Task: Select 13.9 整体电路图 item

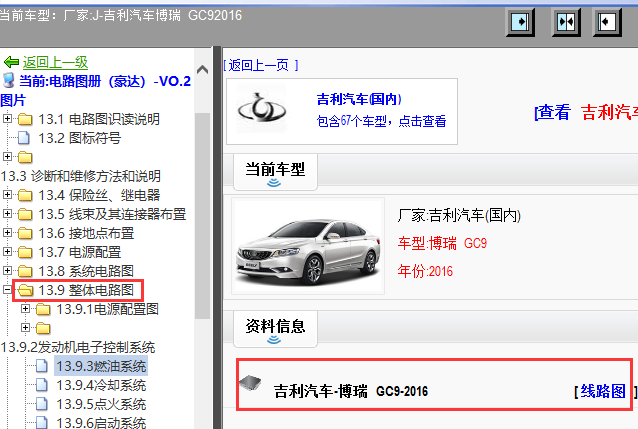Action: (86, 290)
